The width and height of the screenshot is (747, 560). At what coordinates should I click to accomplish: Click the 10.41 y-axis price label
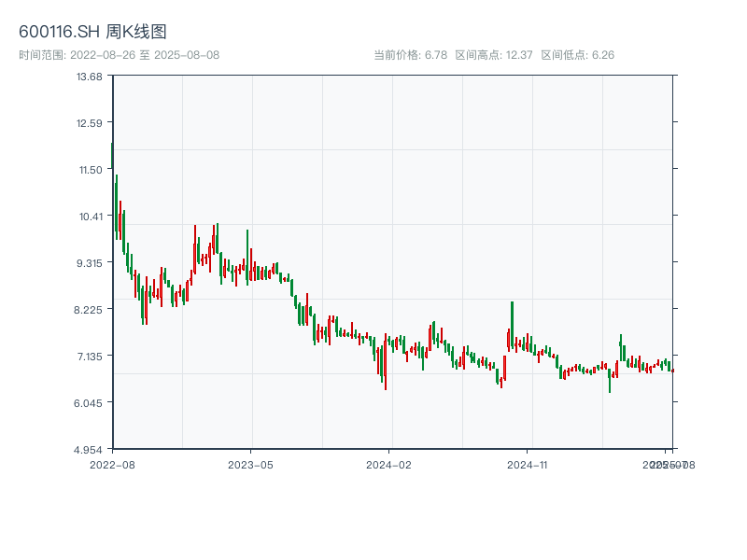90,216
